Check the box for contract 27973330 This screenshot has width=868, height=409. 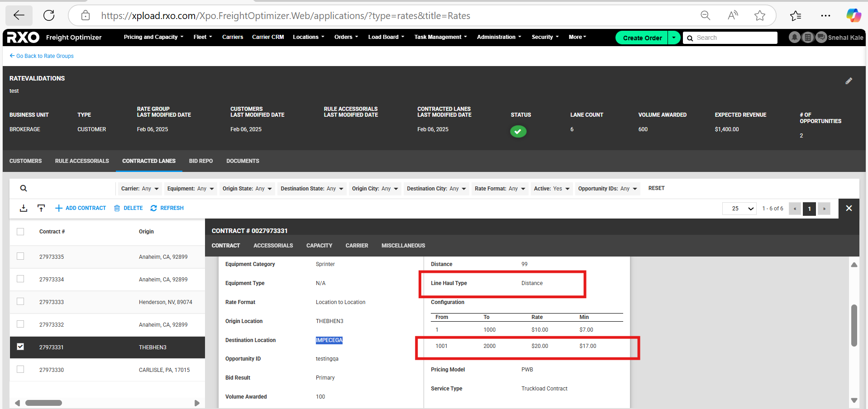20,369
